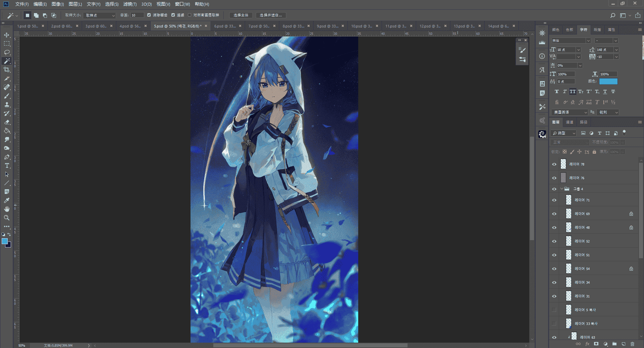Select the Rectangular Marquee tool
The height and width of the screenshot is (348, 644).
point(7,44)
